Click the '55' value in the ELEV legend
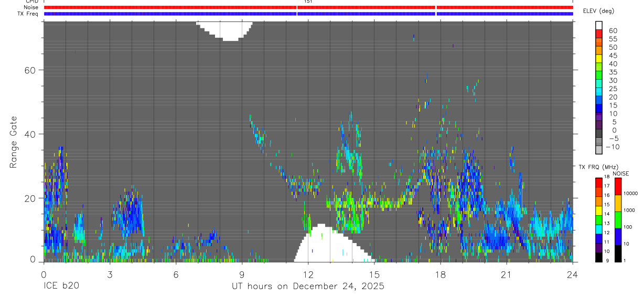 pos(613,39)
